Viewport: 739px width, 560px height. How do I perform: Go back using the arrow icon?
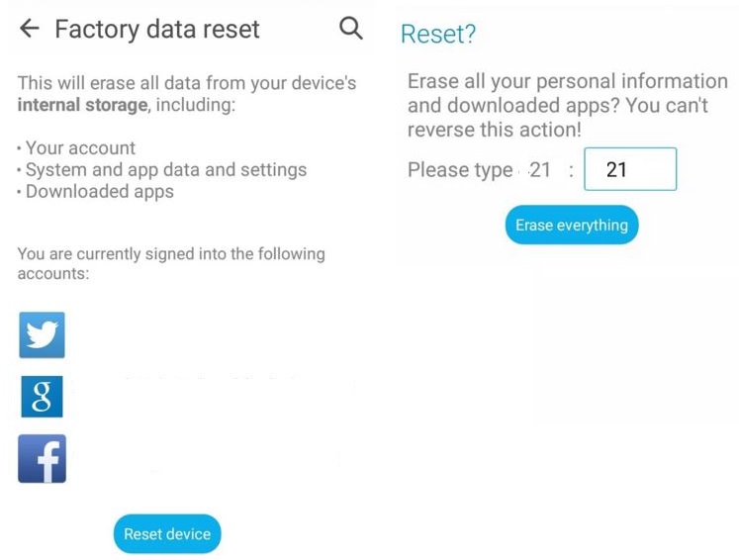pyautogui.click(x=30, y=29)
